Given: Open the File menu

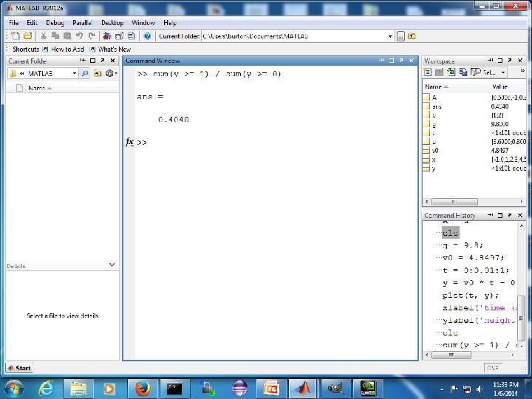Looking at the screenshot, I should pyautogui.click(x=13, y=23).
